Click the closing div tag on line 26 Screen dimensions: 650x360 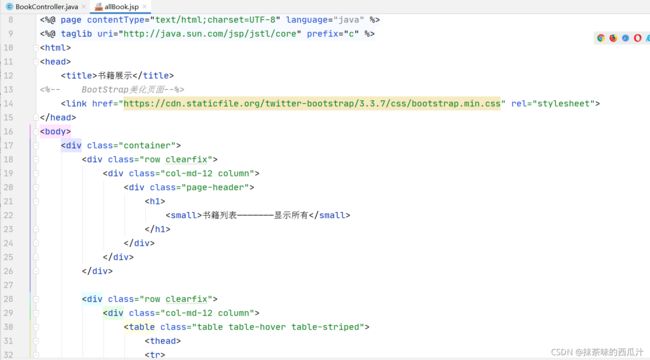[x=97, y=271]
